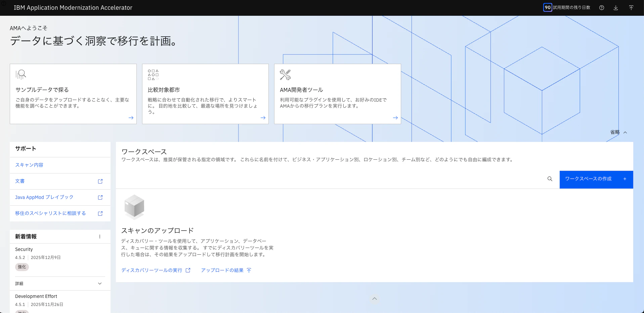Click the ワークスペースの作成 button
This screenshot has width=644, height=313.
coord(596,179)
